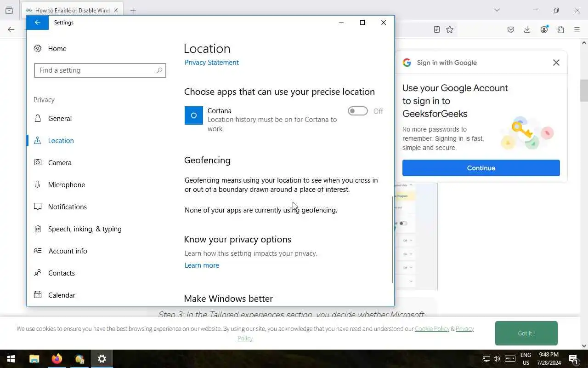The width and height of the screenshot is (588, 368).
Task: Click the browser page vertical scrollbar
Action: tap(584, 91)
